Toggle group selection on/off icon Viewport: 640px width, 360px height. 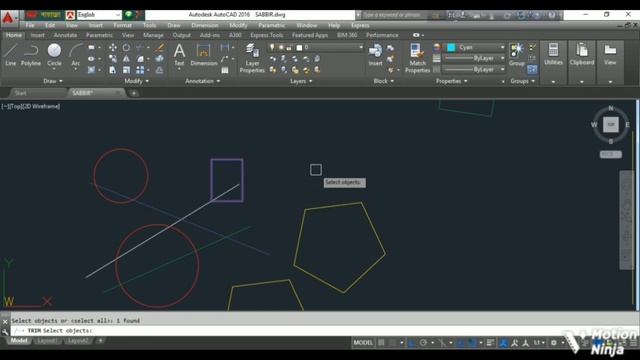tap(532, 70)
